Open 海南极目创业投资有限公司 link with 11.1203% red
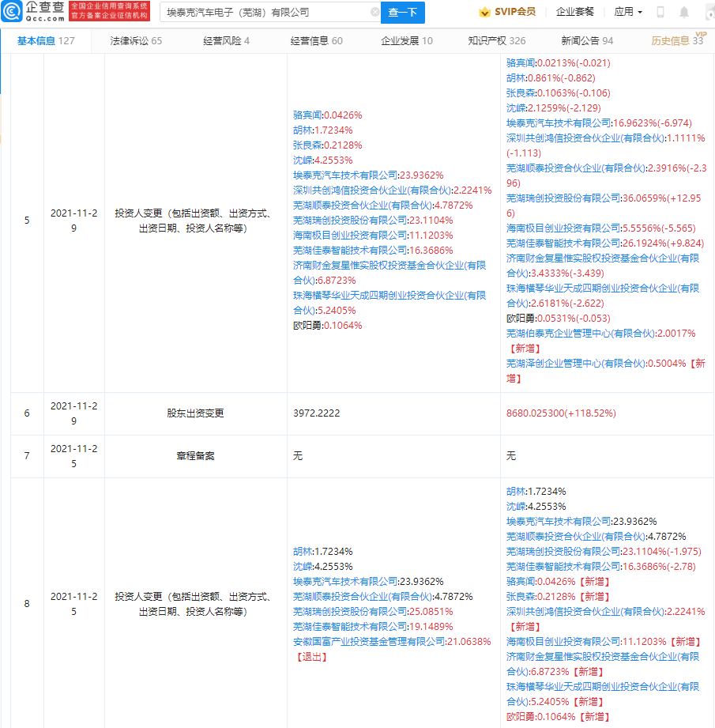Image resolution: width=715 pixels, height=728 pixels. click(350, 236)
